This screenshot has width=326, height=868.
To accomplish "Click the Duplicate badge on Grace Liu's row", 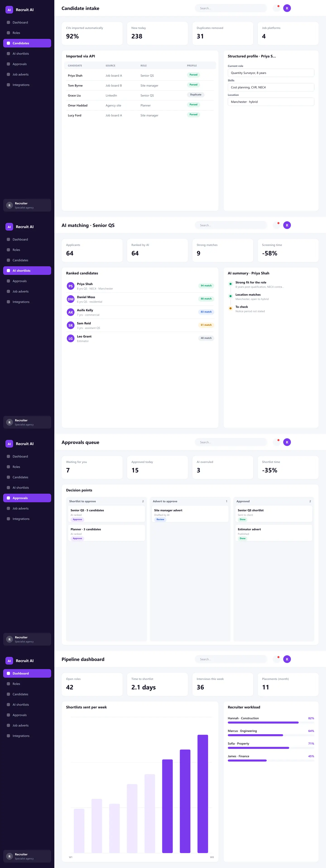I will pyautogui.click(x=196, y=95).
